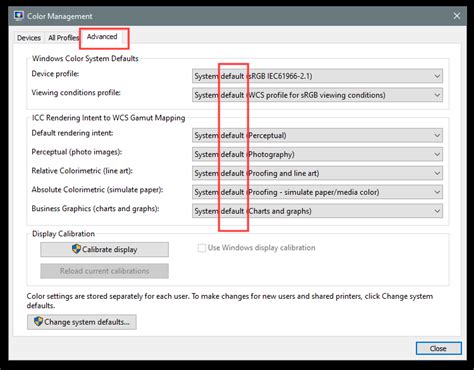474x370 pixels.
Task: Toggle Use Windows display calibration checkbox
Action: click(202, 248)
